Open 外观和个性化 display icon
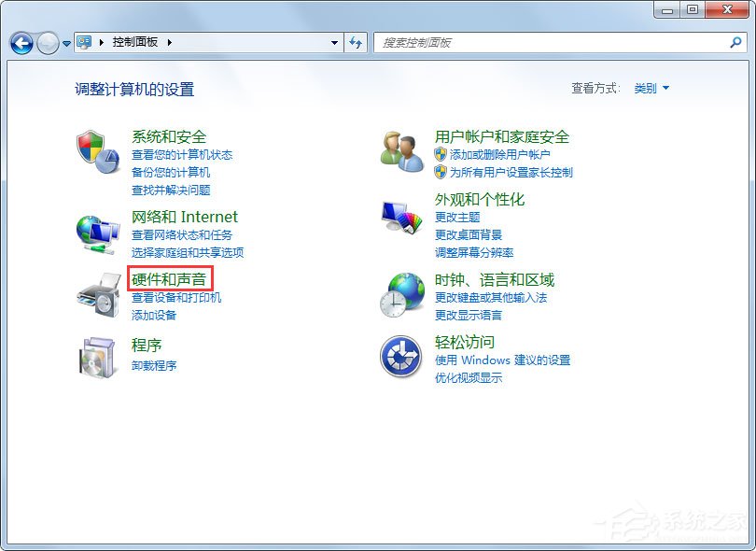Viewport: 756px width, 551px height. click(x=401, y=217)
